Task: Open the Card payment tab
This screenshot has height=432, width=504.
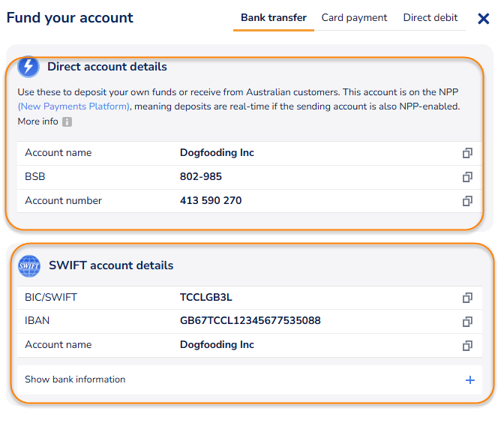Action: 354,18
